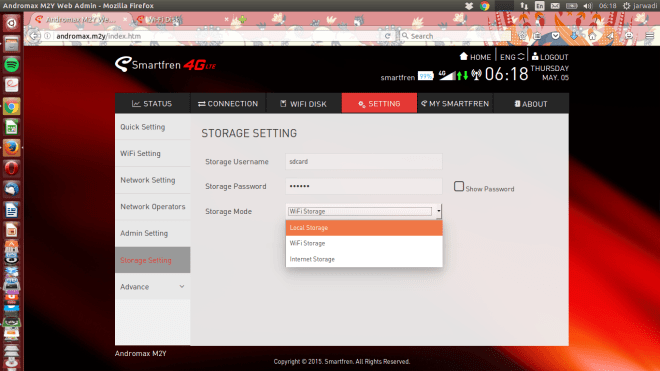Open the session menu gear icon
This screenshot has height=371, width=660.
[626, 6]
